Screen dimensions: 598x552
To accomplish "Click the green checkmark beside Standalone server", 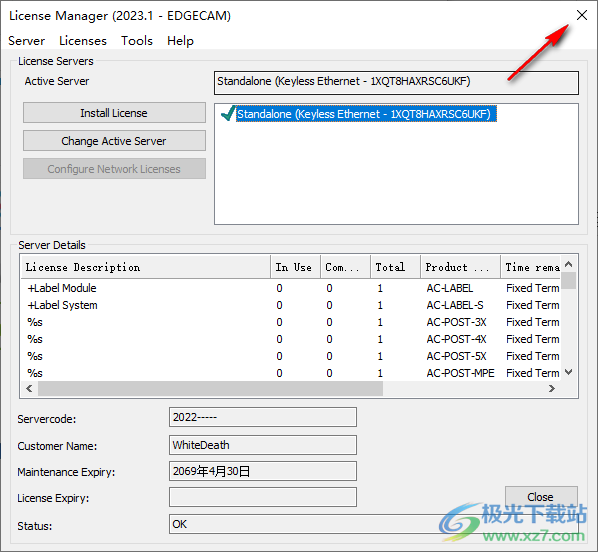I will 228,113.
